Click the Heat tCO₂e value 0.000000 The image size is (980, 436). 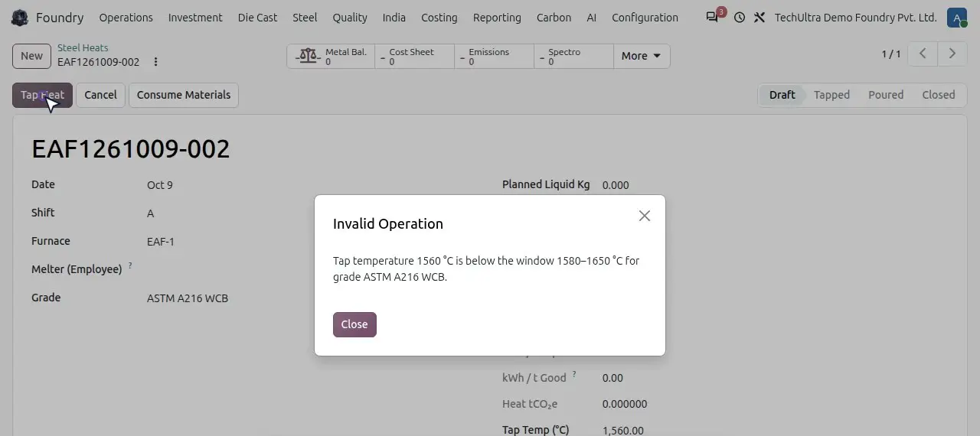[x=625, y=404]
